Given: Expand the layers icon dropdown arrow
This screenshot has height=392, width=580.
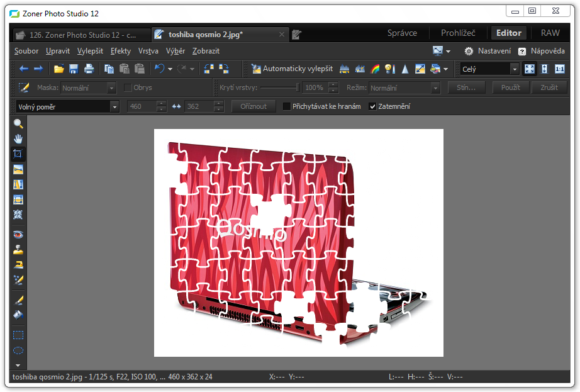Looking at the screenshot, I should [x=445, y=69].
